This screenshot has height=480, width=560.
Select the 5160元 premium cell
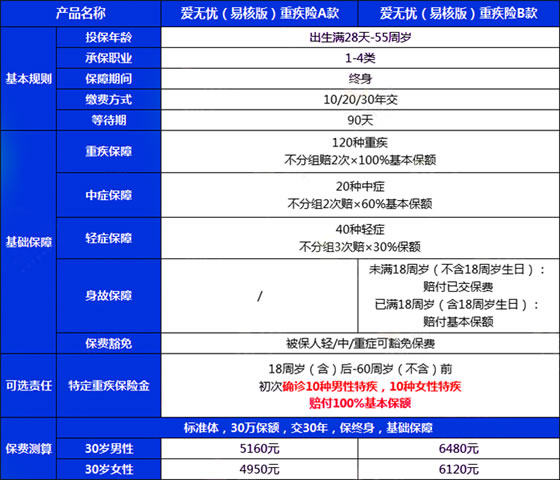tap(259, 449)
